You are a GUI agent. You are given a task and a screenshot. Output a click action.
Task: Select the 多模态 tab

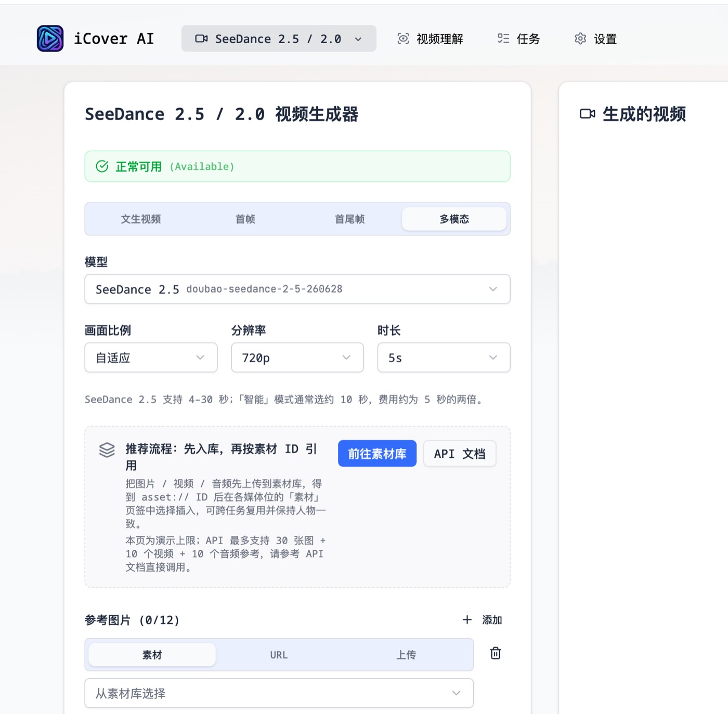click(454, 219)
